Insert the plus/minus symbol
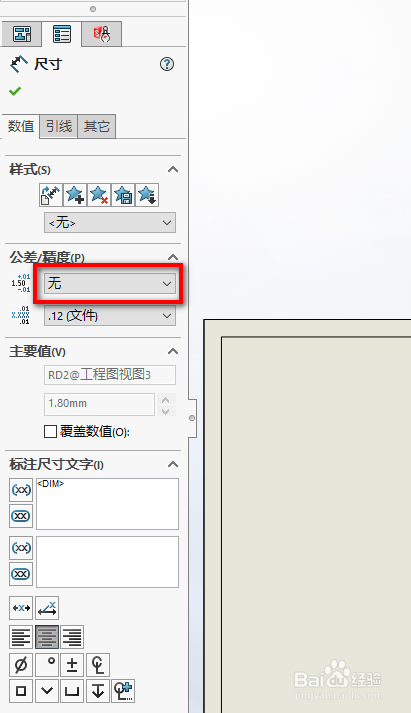Viewport: 411px width, 713px height. (x=72, y=665)
